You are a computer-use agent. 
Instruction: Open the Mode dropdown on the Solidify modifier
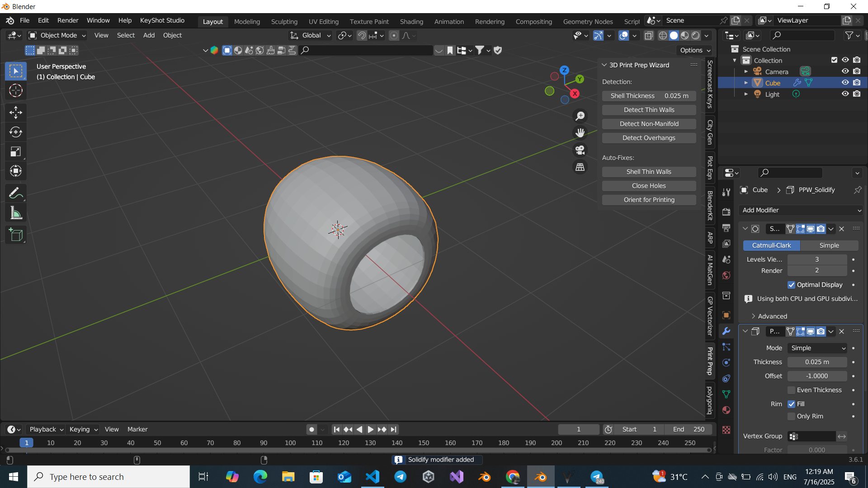pos(816,348)
